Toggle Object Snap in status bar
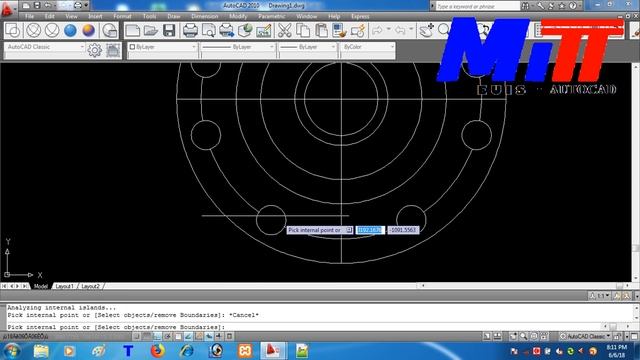The height and width of the screenshot is (360, 640). [x=178, y=337]
